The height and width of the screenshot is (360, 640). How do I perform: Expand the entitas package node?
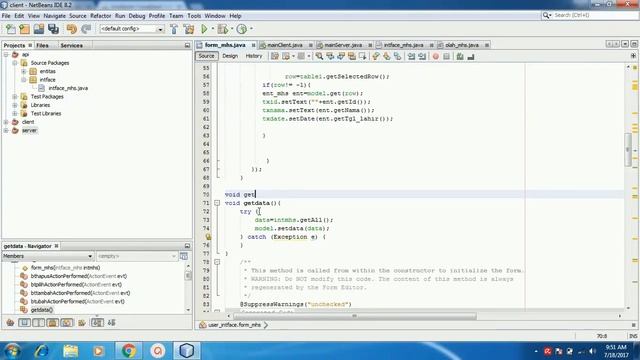click(x=24, y=71)
